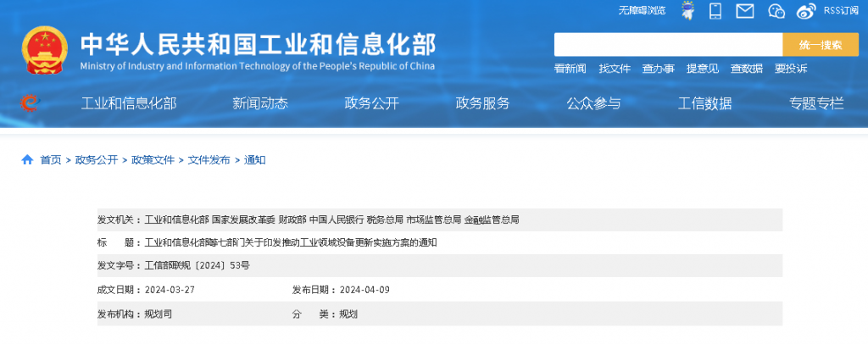This screenshot has width=868, height=344.
Task: Open 专题专栏 navigation menu
Action: (x=816, y=103)
